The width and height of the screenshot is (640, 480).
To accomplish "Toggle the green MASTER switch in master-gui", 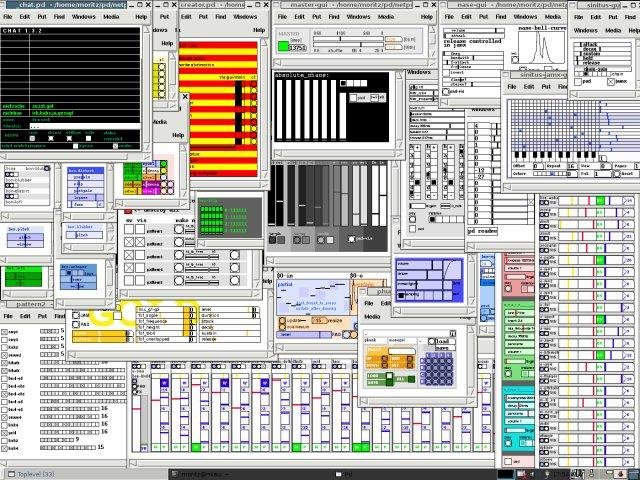I will coord(284,45).
